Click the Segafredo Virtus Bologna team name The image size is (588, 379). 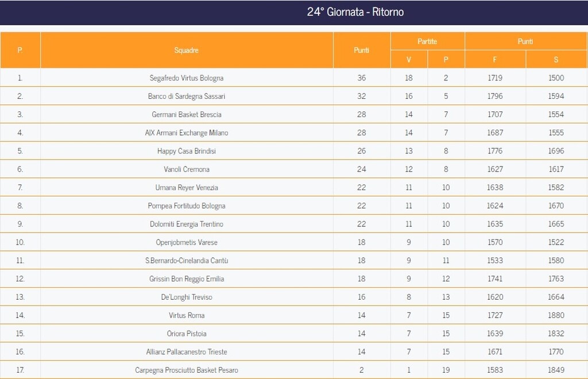click(x=187, y=78)
